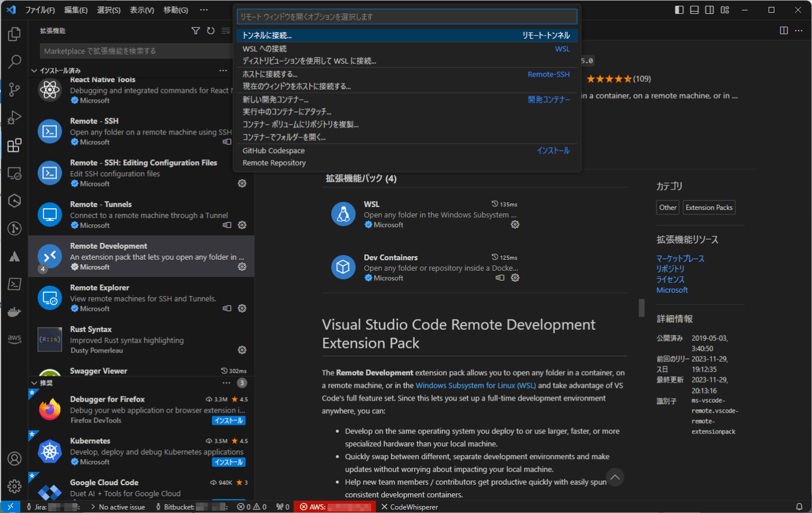
Task: Open Remote Explorer in activity bar
Action: click(14, 173)
